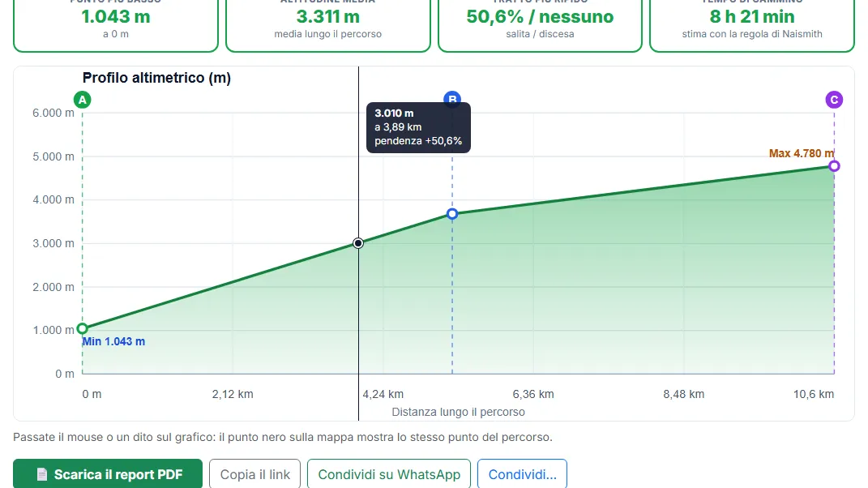Click the '8 h 21 min' walking time

point(752,16)
